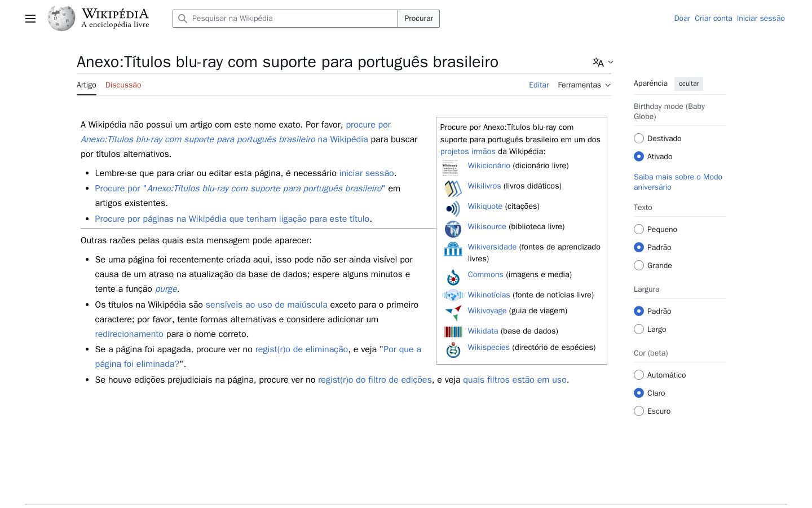Click the Commons logo icon
The width and height of the screenshot is (812, 508).
pyautogui.click(x=452, y=277)
